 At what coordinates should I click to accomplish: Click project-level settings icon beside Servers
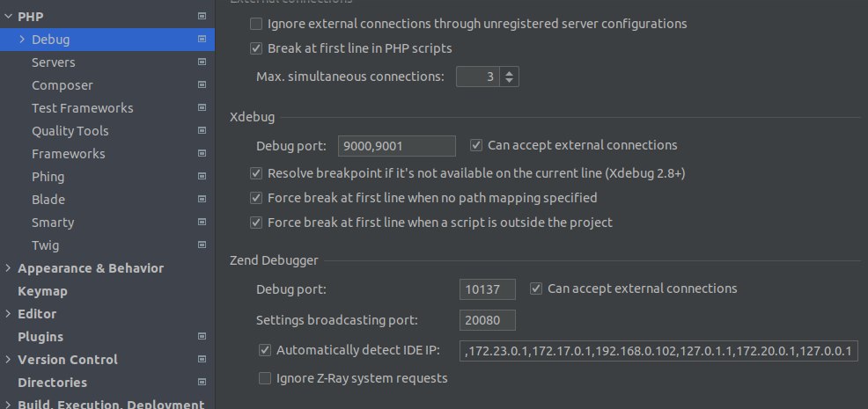click(202, 62)
